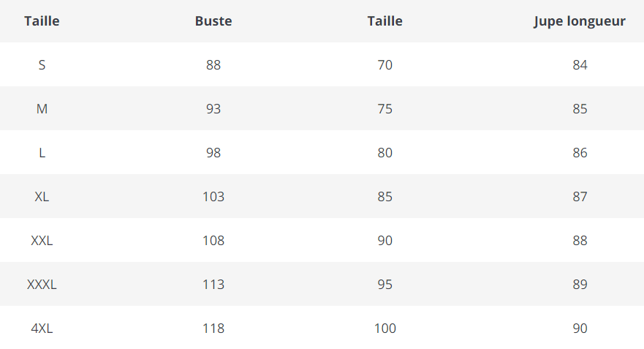This screenshot has width=644, height=349.
Task: Select the XL size row label
Action: 42,197
